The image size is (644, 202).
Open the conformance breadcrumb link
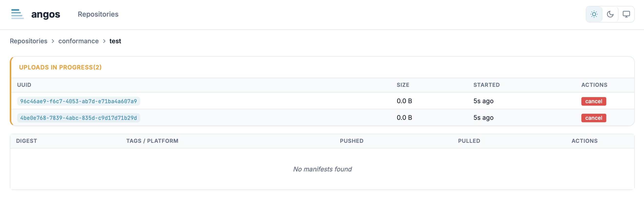(78, 41)
